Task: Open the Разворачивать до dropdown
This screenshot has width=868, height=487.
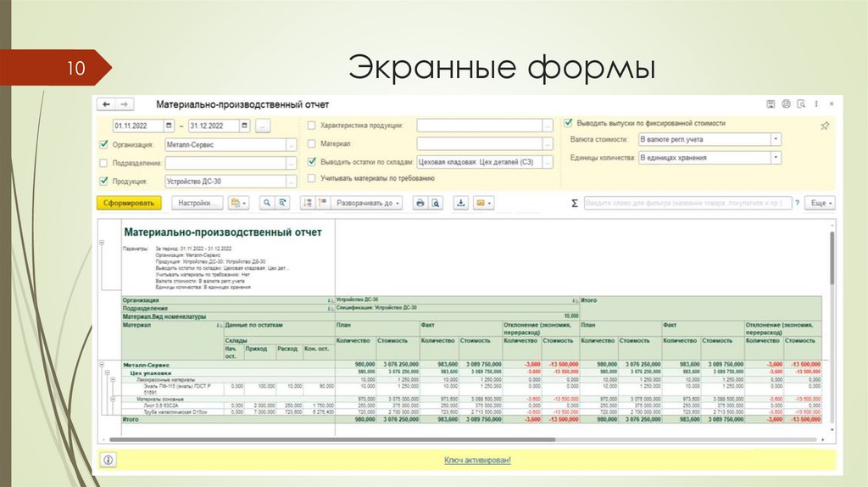Action: (x=367, y=203)
